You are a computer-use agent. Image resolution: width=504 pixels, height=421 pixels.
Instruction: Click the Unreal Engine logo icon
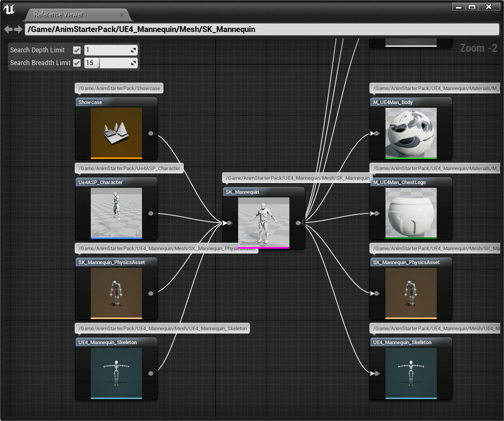(9, 9)
